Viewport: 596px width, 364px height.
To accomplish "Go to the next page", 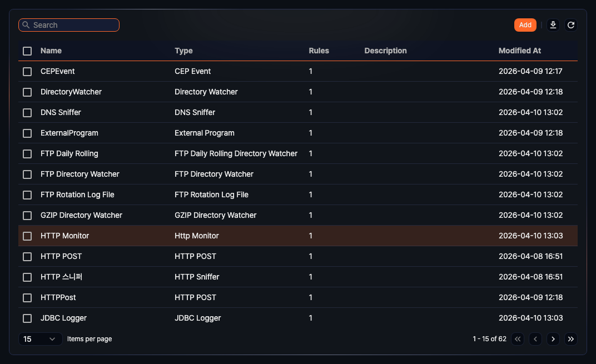I will point(553,339).
